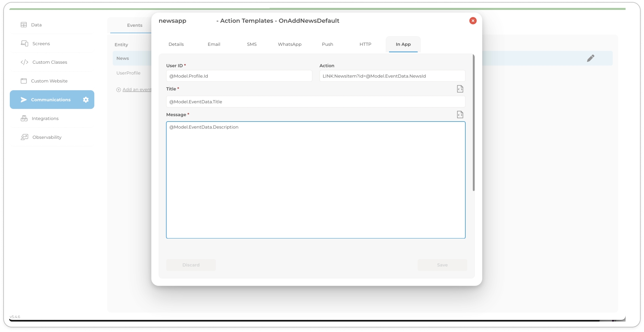Viewport: 644px width, 332px height.
Task: Close the Action Templates dialog
Action: pos(473,21)
